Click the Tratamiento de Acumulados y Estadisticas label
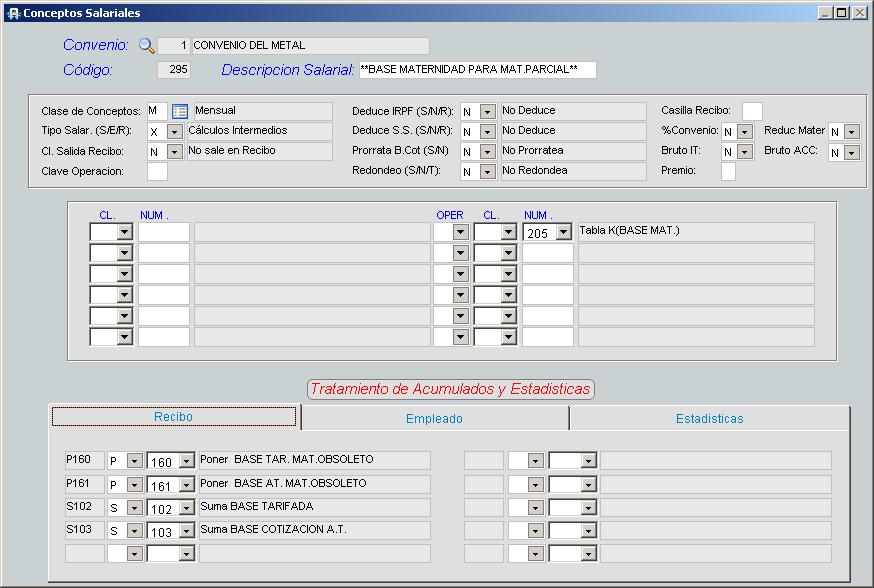 pos(450,389)
